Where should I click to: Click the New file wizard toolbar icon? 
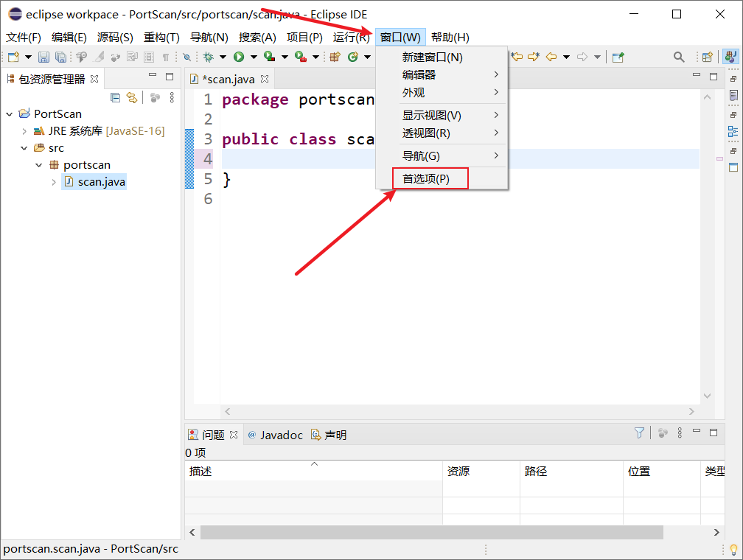[x=13, y=57]
